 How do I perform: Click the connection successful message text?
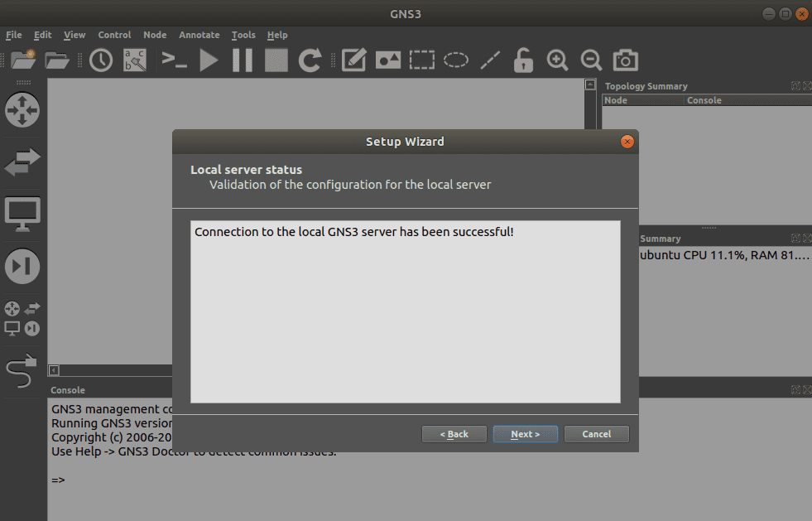tap(354, 232)
